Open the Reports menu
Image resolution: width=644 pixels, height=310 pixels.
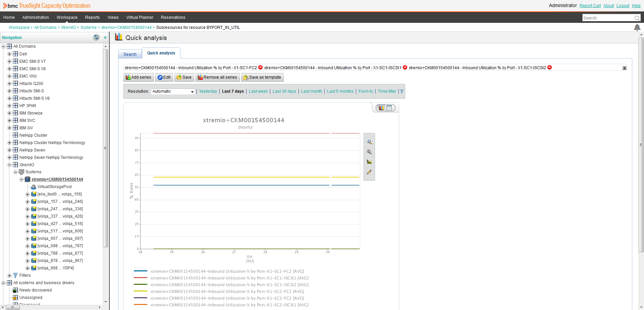click(92, 17)
